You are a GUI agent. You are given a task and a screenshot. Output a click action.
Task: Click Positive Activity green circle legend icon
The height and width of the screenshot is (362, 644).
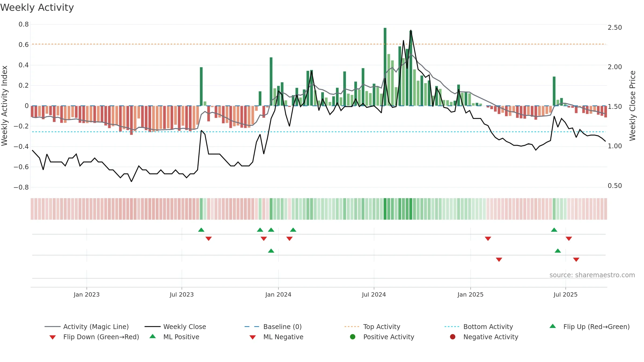[353, 337]
